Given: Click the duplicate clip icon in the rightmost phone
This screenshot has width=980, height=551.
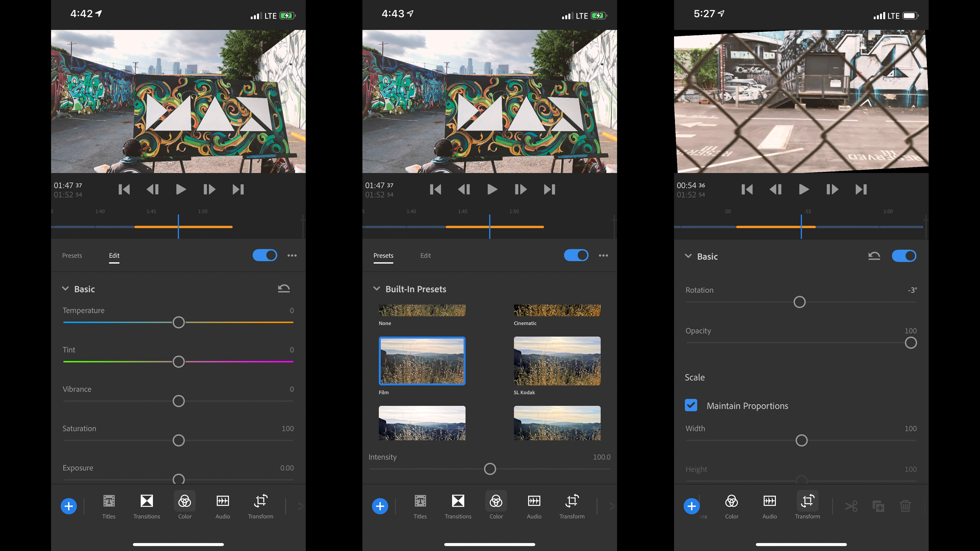Looking at the screenshot, I should 878,506.
